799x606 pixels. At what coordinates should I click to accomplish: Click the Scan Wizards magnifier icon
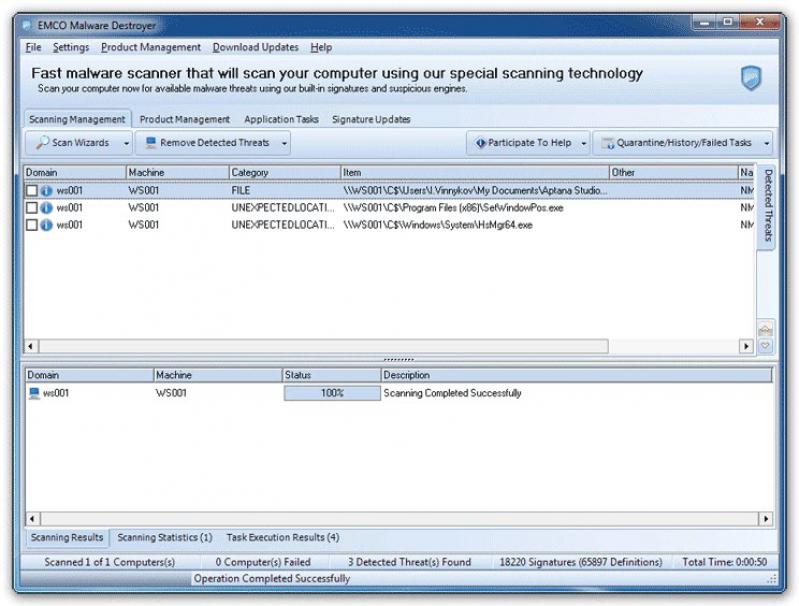coord(42,143)
